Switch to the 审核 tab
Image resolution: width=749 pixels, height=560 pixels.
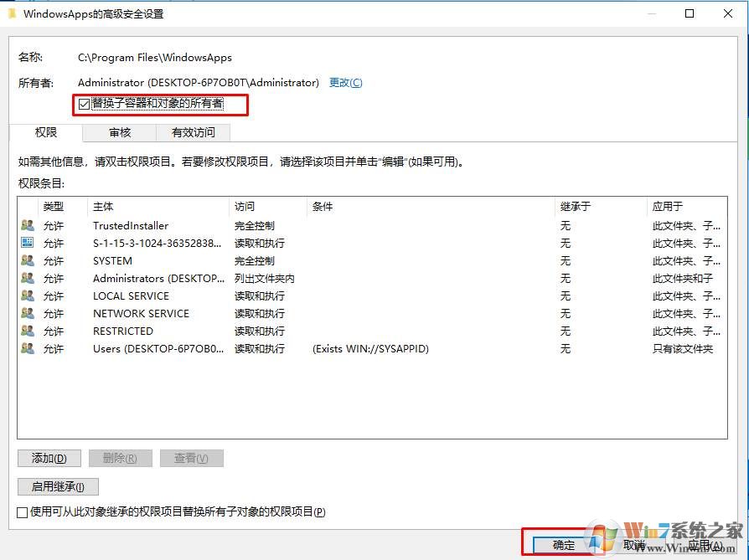click(x=120, y=132)
